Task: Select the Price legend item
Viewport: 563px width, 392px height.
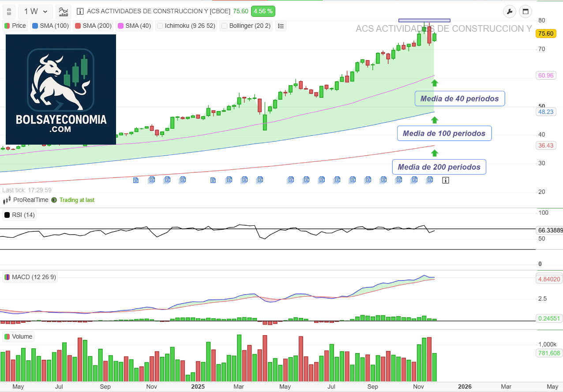Action: click(15, 26)
